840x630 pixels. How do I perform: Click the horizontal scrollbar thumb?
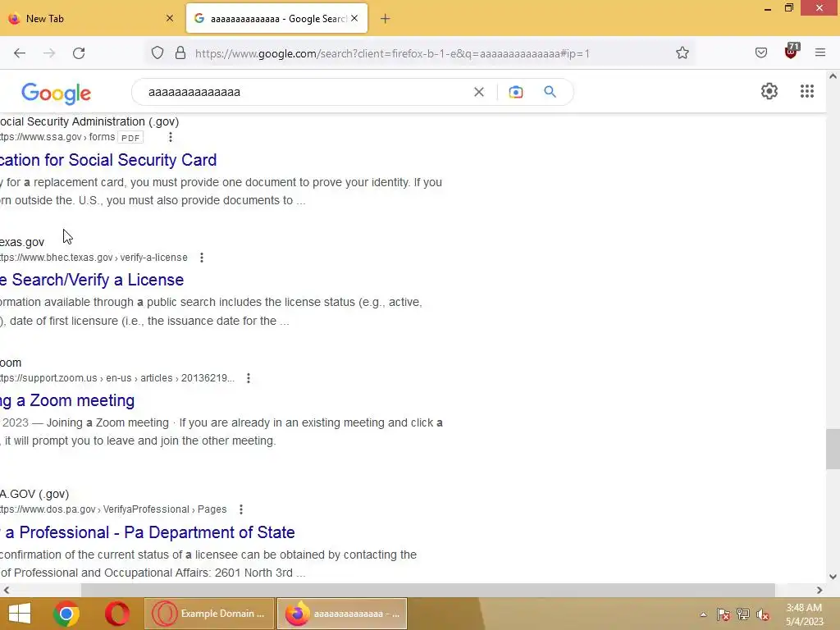[x=427, y=590]
